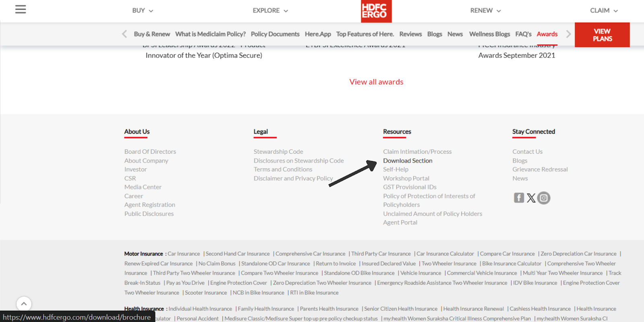Expand the EXPLORE dropdown menu
This screenshot has width=644, height=322.
[270, 10]
